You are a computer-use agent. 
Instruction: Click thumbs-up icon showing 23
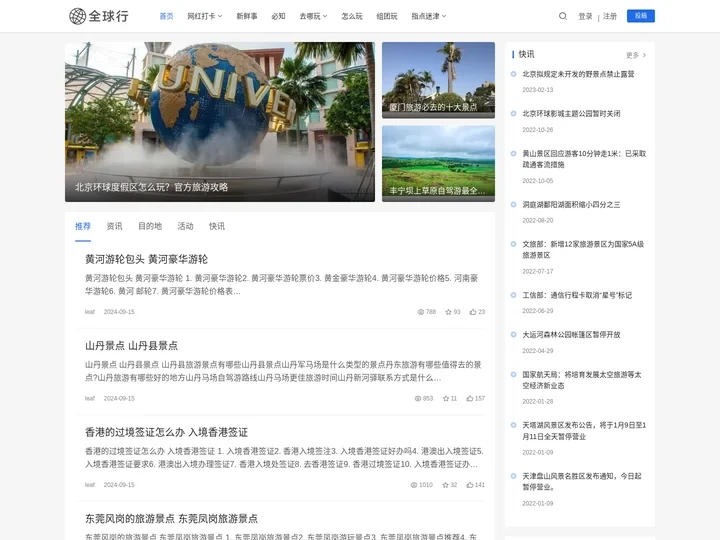click(472, 312)
